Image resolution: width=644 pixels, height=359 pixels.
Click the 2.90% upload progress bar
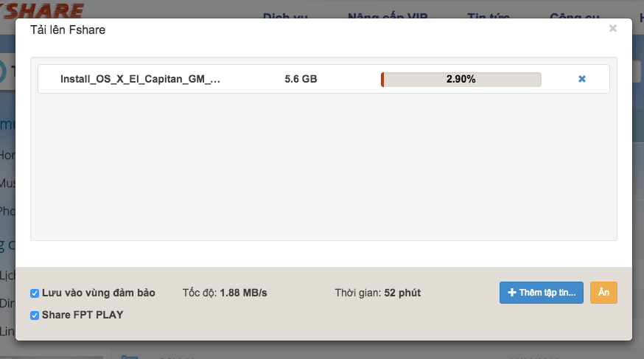coord(461,79)
